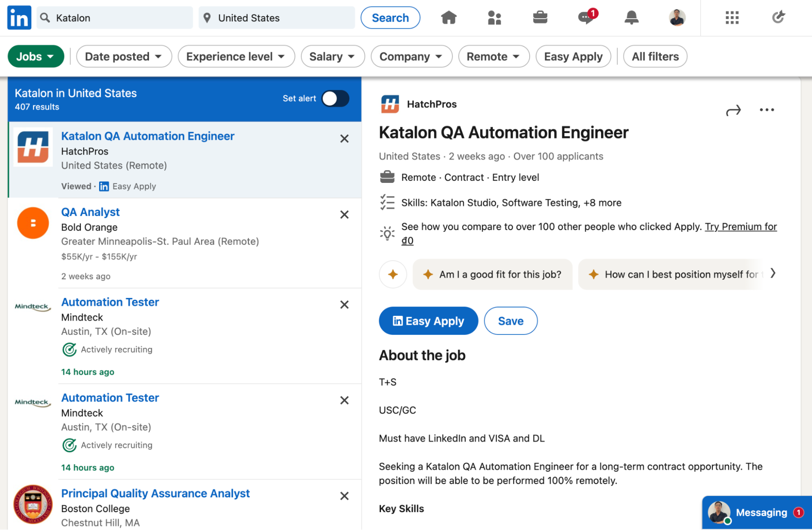Screen dimensions: 812x530
Task: Toggle the Easy Apply filter pill
Action: coord(573,56)
